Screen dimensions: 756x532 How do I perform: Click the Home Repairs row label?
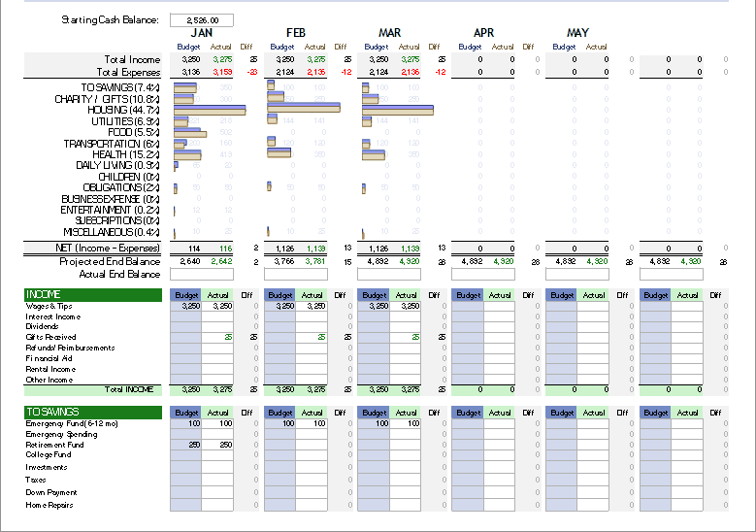[x=49, y=505]
